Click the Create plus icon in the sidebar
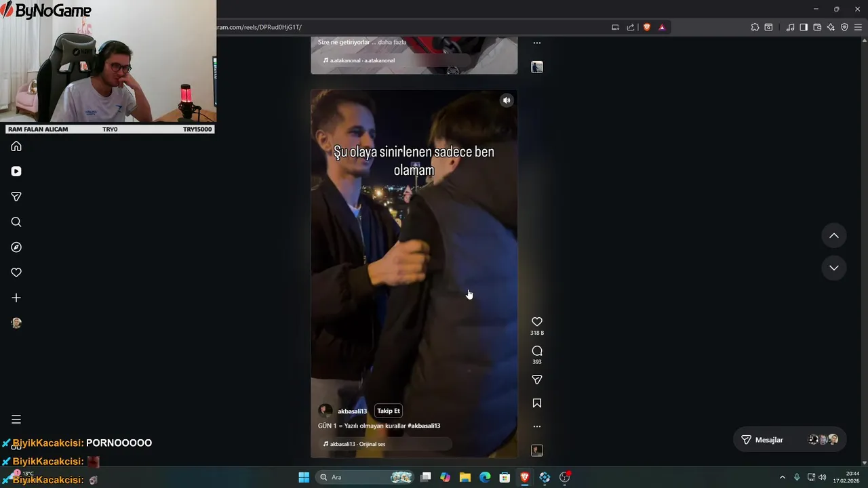Viewport: 868px width, 488px height. point(16,298)
